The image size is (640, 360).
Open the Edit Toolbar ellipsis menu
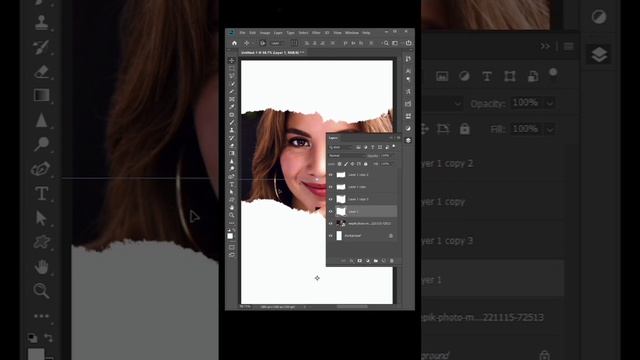pos(231,223)
